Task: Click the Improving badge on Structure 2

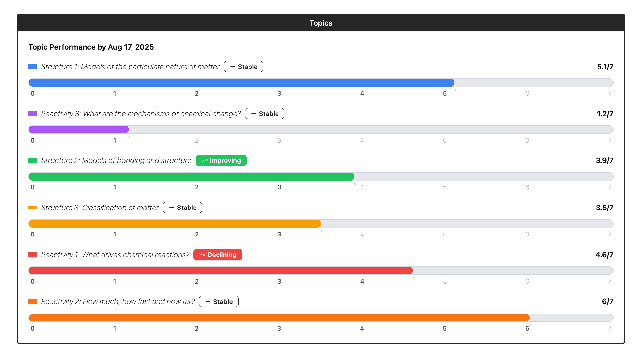Action: pyautogui.click(x=221, y=160)
